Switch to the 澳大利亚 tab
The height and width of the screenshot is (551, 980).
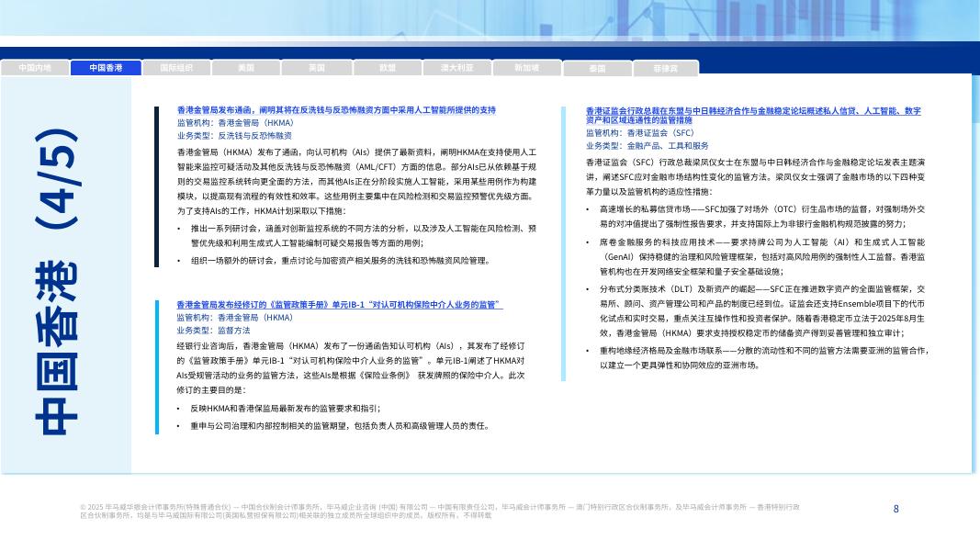(x=456, y=67)
